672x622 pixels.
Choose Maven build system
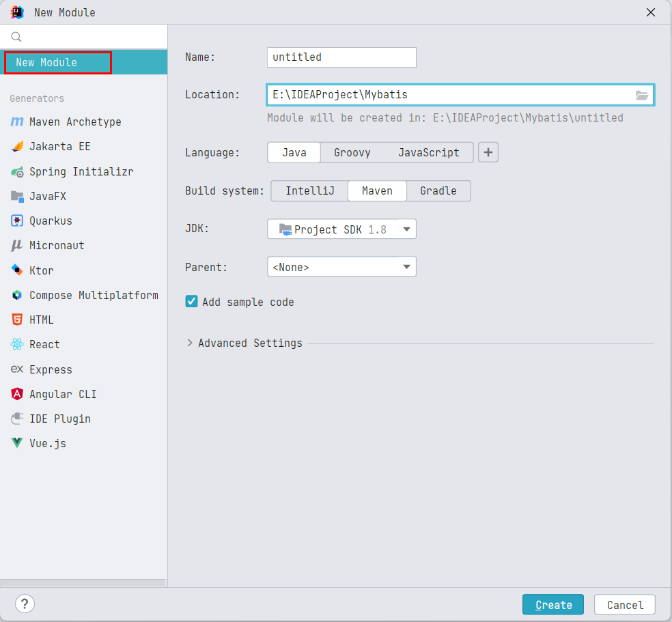(x=377, y=190)
